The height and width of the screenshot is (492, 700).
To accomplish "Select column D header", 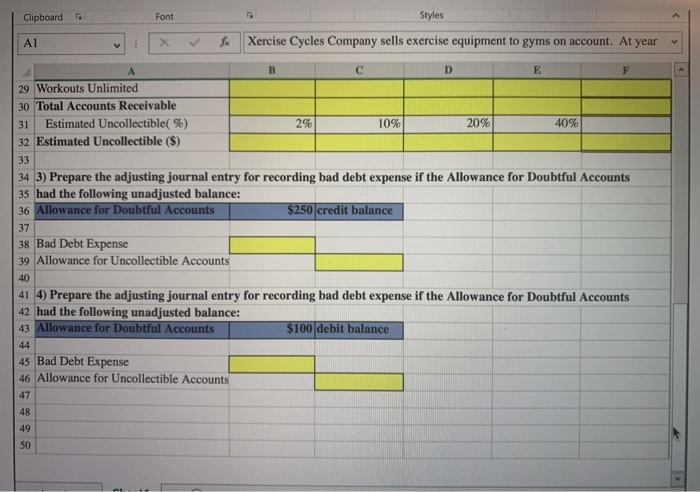I will tap(448, 70).
